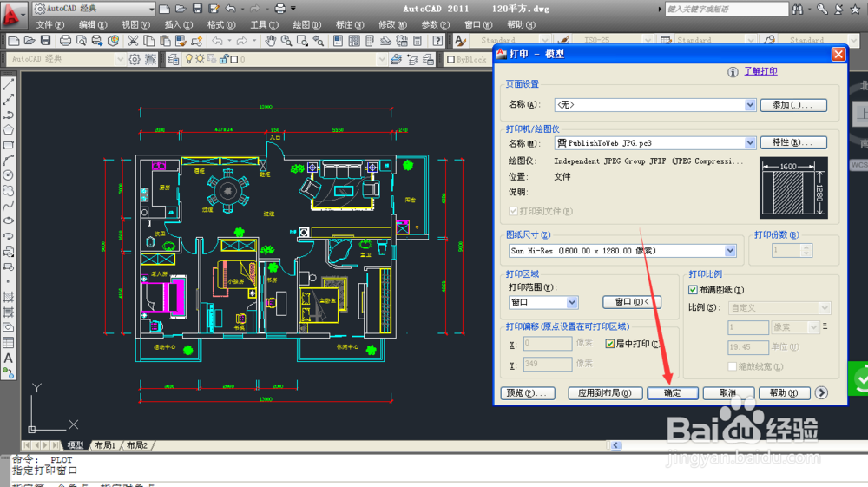868x487 pixels.
Task: Click the search keyword input field
Action: [727, 10]
